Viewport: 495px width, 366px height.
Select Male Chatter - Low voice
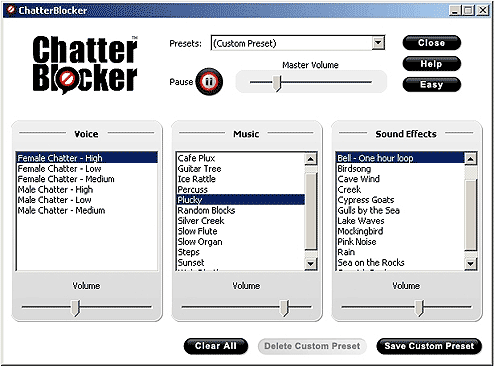(x=87, y=200)
